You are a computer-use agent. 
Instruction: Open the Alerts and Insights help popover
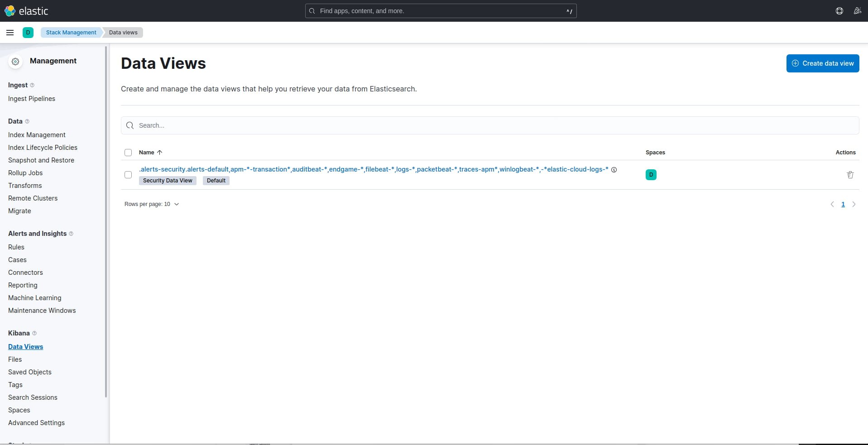(72, 234)
